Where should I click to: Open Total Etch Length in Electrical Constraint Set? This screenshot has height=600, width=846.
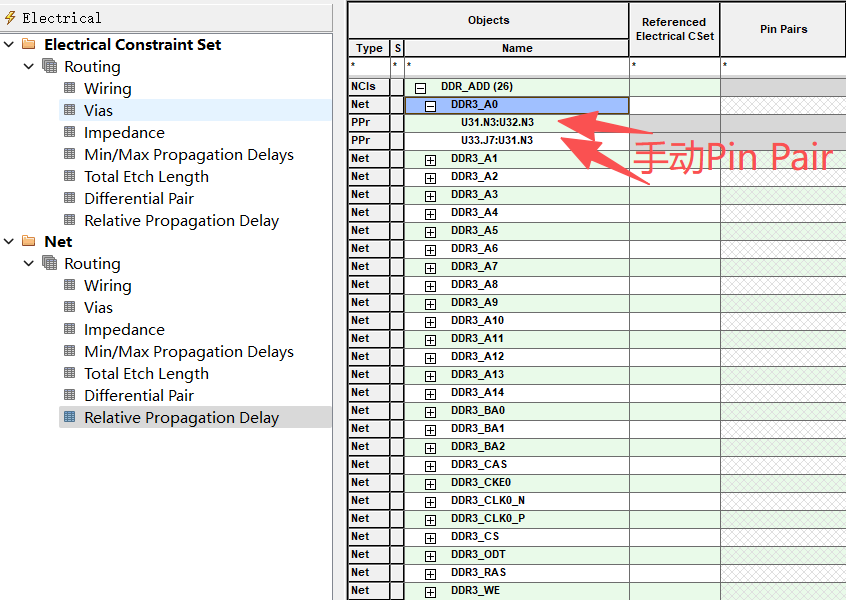coord(146,177)
